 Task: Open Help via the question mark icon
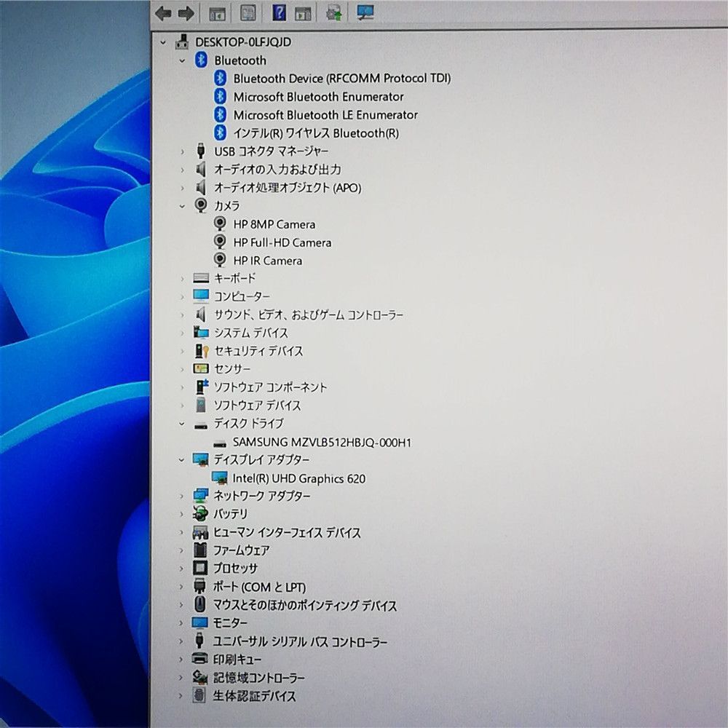279,12
